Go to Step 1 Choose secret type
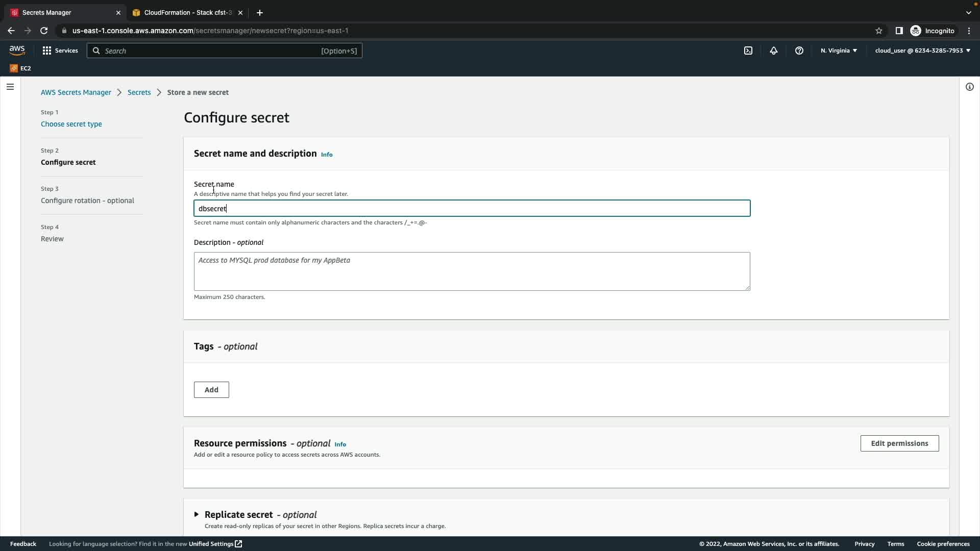The image size is (980, 551). pyautogui.click(x=71, y=124)
